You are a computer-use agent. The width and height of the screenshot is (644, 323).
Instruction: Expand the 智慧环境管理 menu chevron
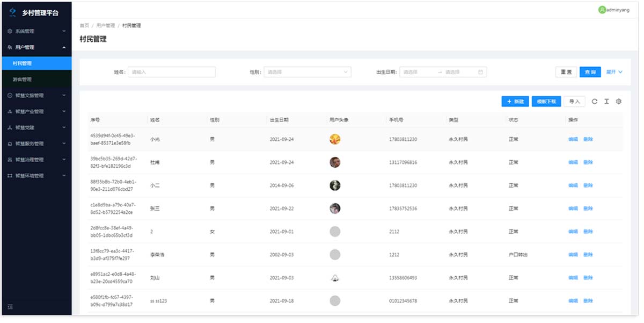pos(64,176)
